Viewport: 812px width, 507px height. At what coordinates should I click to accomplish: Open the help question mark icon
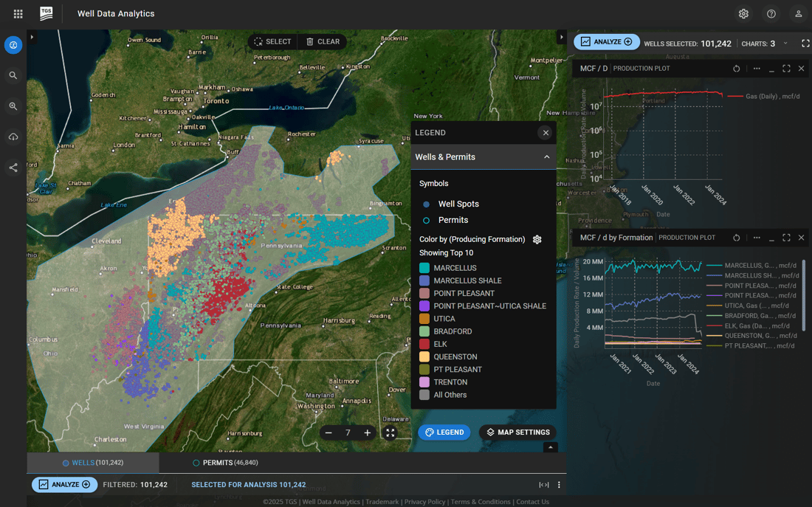(771, 14)
